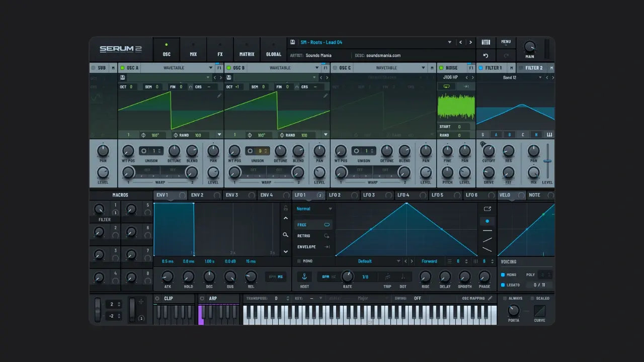644x362 pixels.
Task: Switch to the MATRIX tab
Action: 247,50
